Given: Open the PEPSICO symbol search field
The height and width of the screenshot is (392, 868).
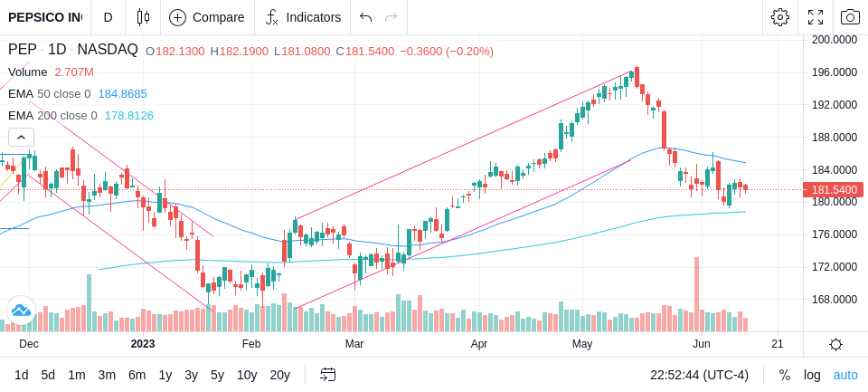Looking at the screenshot, I should pos(45,17).
